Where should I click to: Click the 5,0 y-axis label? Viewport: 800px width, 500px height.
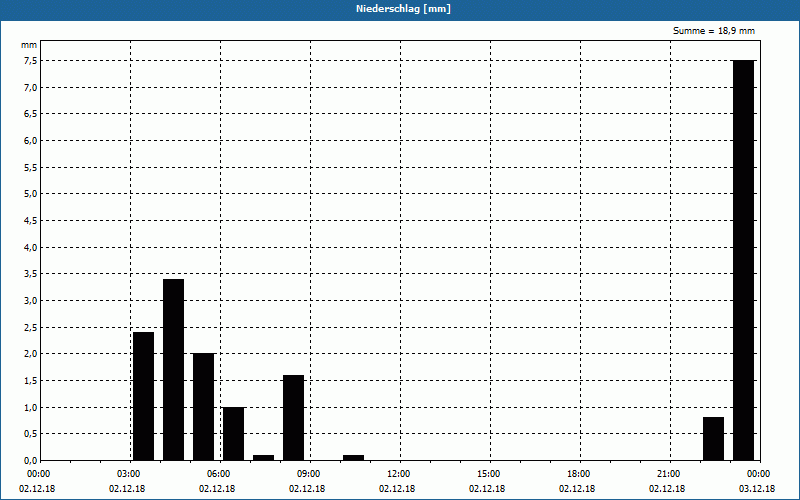[x=30, y=194]
